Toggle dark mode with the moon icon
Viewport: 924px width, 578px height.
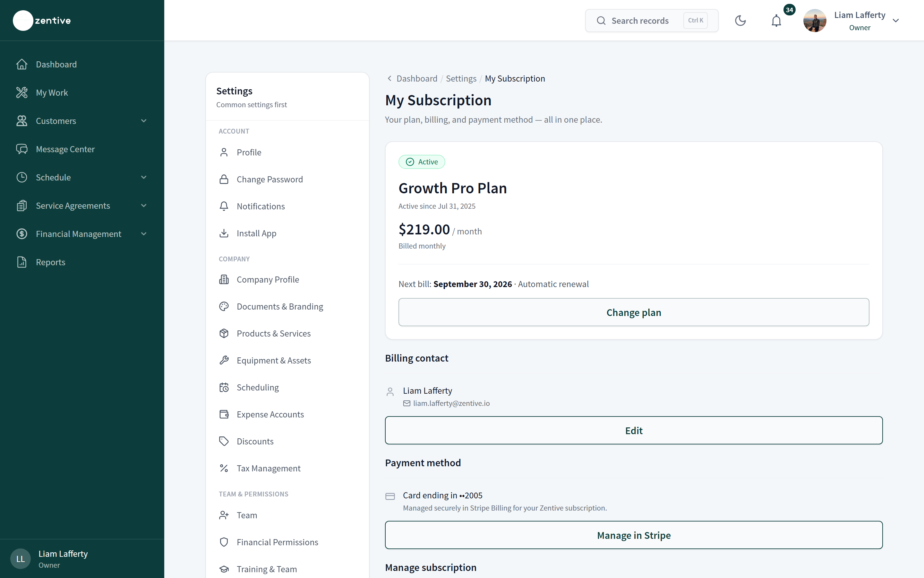coord(740,21)
